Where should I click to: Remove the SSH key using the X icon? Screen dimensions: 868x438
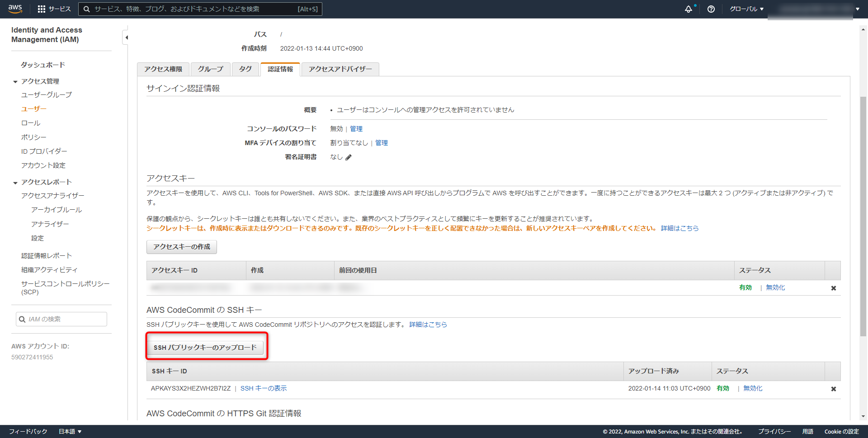(834, 389)
